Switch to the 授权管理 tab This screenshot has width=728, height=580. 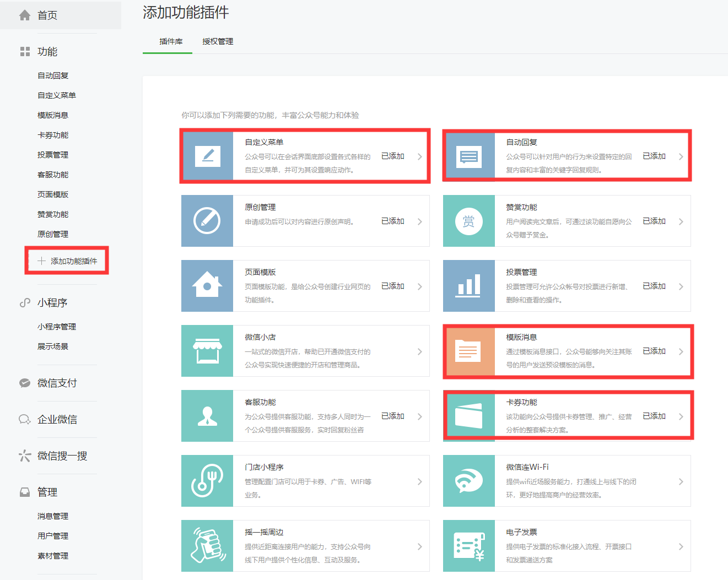pos(218,41)
